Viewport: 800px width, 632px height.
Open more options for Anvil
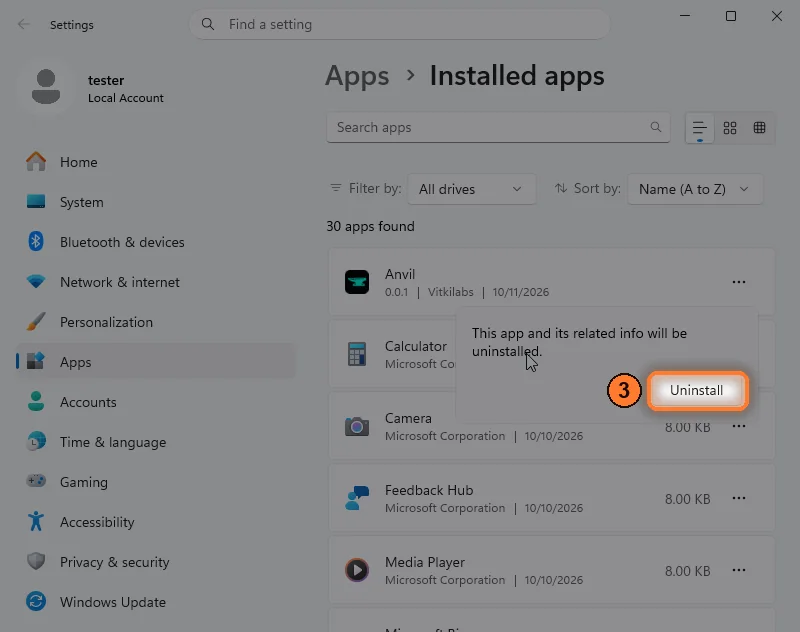click(x=739, y=282)
